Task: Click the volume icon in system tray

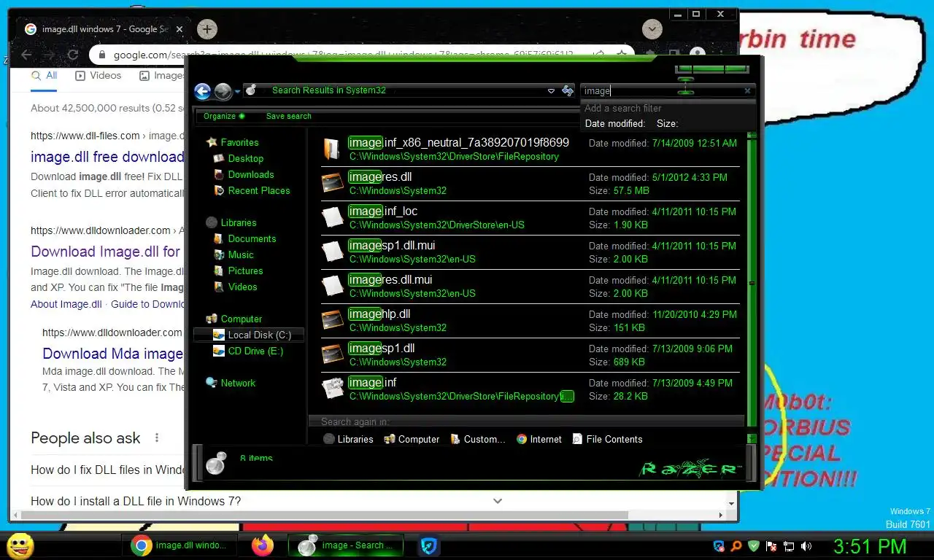Action: [x=806, y=545]
